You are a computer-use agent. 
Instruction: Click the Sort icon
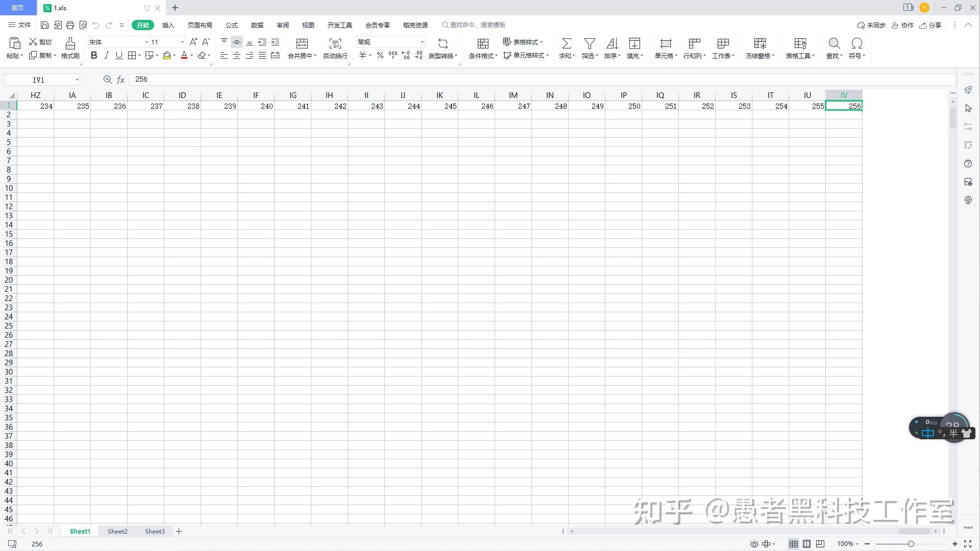tap(611, 43)
